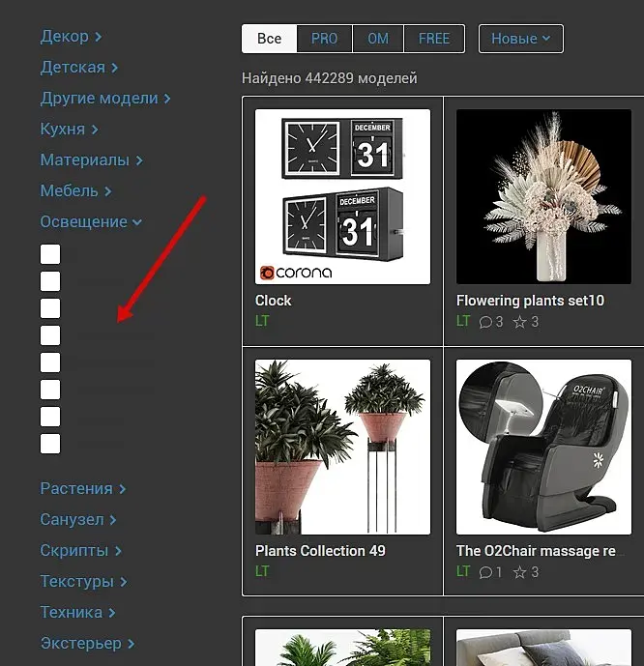Image resolution: width=644 pixels, height=666 pixels.
Task: Expand the Кухня category chevron
Action: (x=95, y=130)
